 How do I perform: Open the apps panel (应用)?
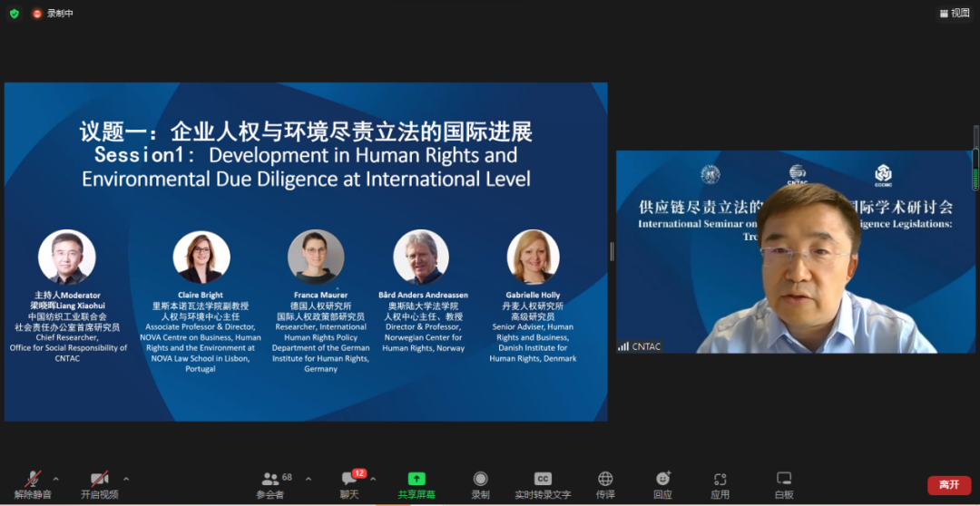click(x=720, y=484)
